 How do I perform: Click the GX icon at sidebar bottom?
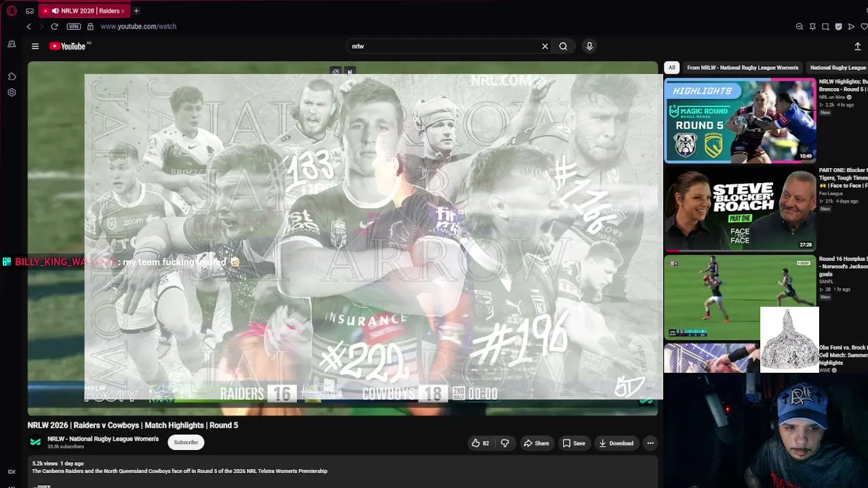coord(12,472)
